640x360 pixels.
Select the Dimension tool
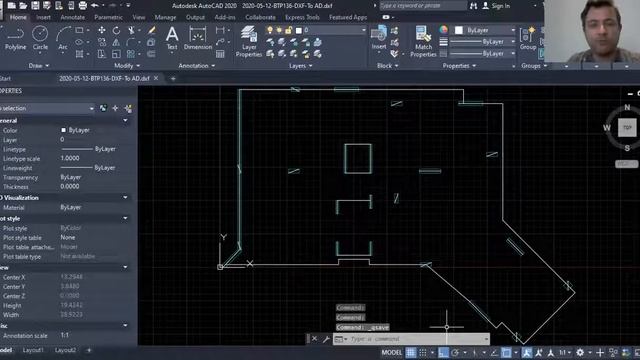pos(198,38)
